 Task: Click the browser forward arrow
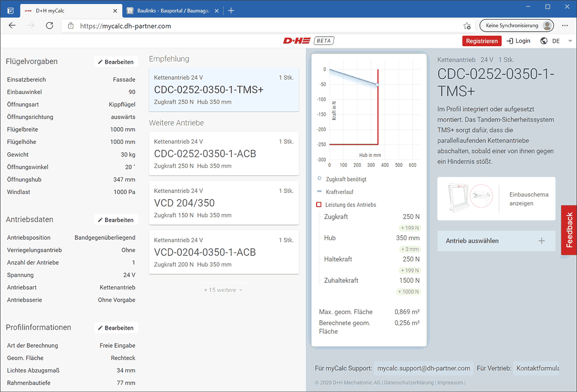(x=31, y=26)
